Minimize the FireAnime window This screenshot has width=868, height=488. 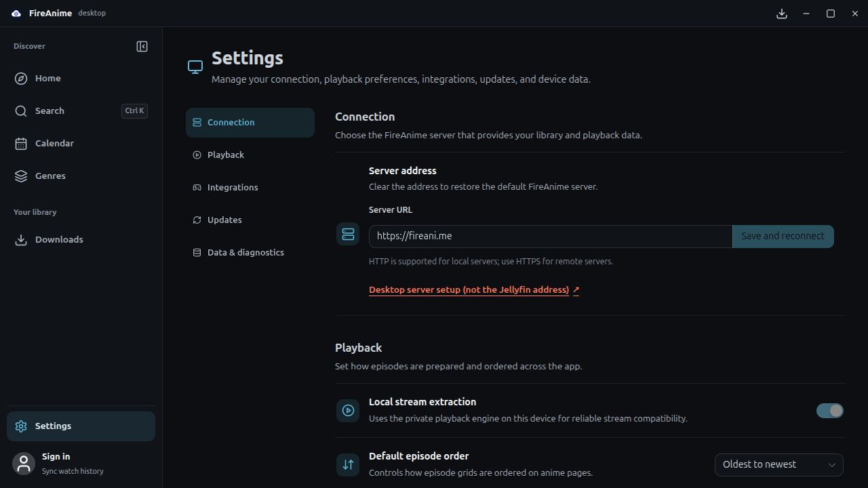pos(806,14)
